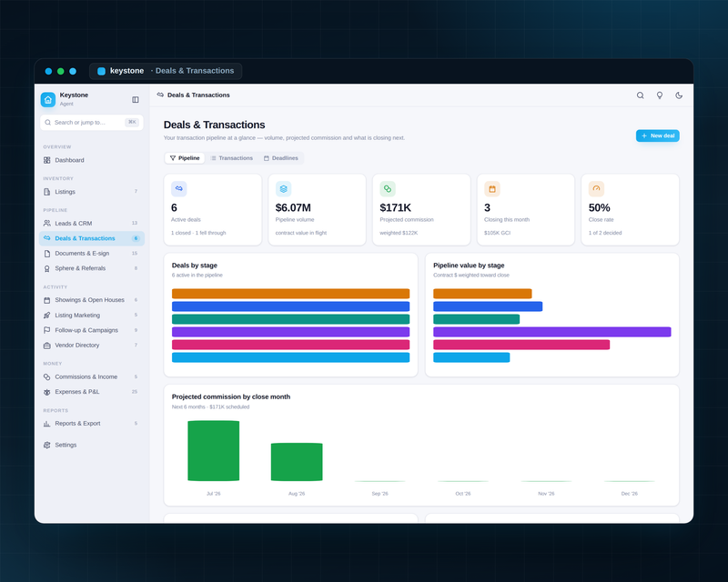Click the Leads & CRM people icon
Viewport: 728px width, 582px height.
tap(47, 223)
